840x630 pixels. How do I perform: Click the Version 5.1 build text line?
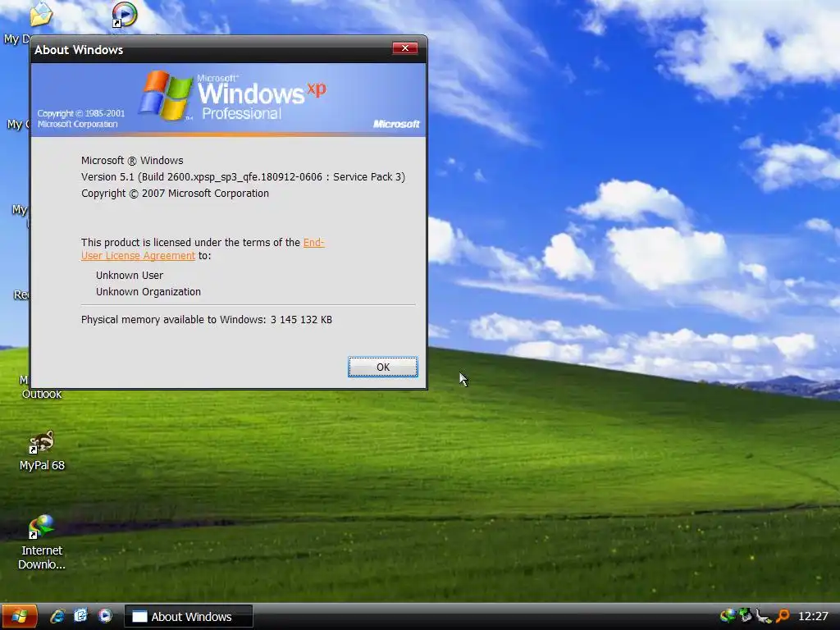click(243, 177)
